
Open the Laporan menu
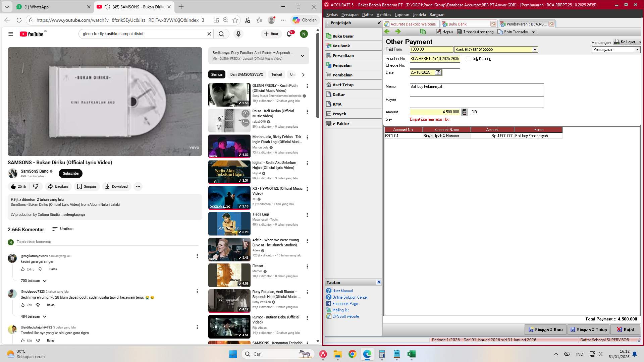(x=401, y=15)
